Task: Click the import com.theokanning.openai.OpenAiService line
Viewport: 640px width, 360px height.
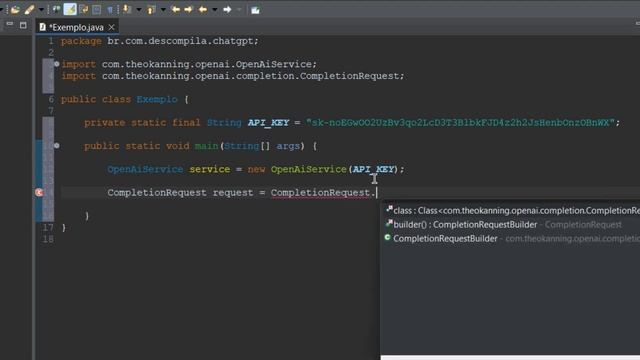Action: [189, 64]
